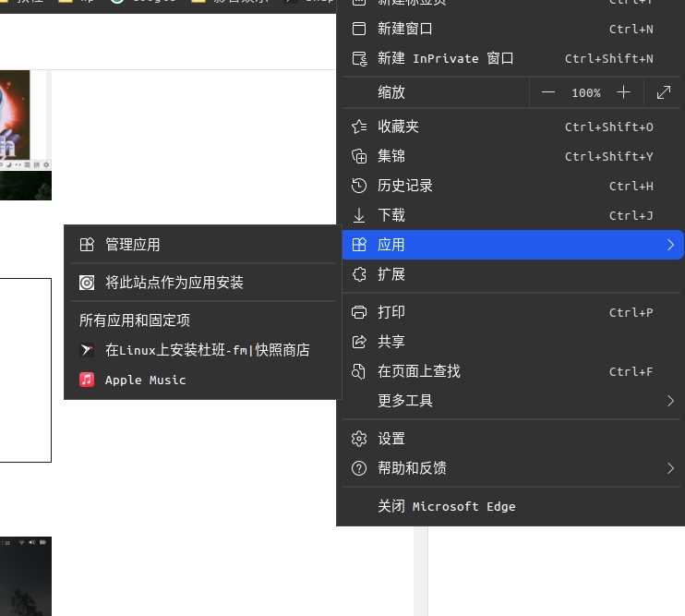Image resolution: width=685 pixels, height=616 pixels.
Task: Open 更多工具 entry
Action: [511, 401]
